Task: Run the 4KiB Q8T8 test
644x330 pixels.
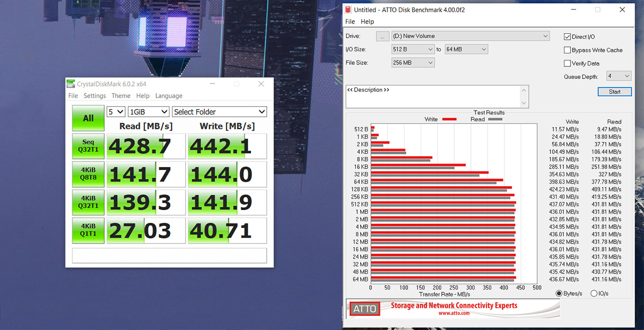Action: [x=88, y=174]
